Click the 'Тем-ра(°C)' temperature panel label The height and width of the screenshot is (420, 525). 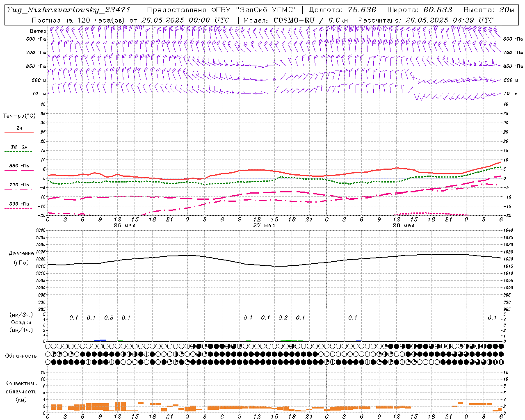click(x=19, y=116)
